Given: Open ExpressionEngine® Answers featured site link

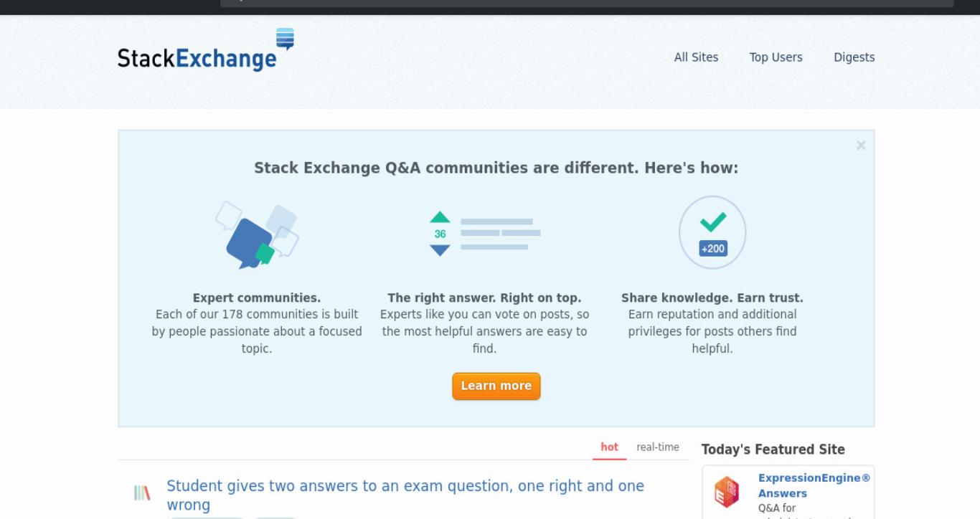Looking at the screenshot, I should click(x=814, y=485).
